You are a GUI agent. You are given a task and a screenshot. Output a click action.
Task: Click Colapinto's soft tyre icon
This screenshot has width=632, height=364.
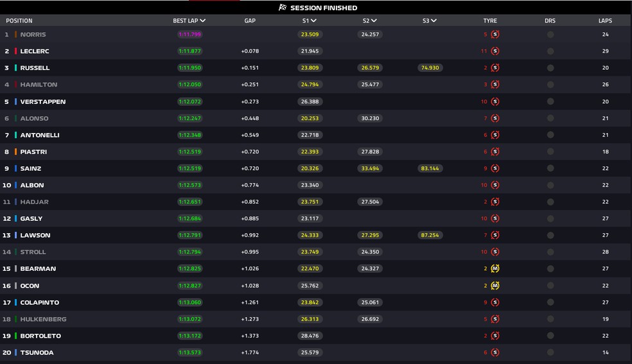pyautogui.click(x=495, y=302)
